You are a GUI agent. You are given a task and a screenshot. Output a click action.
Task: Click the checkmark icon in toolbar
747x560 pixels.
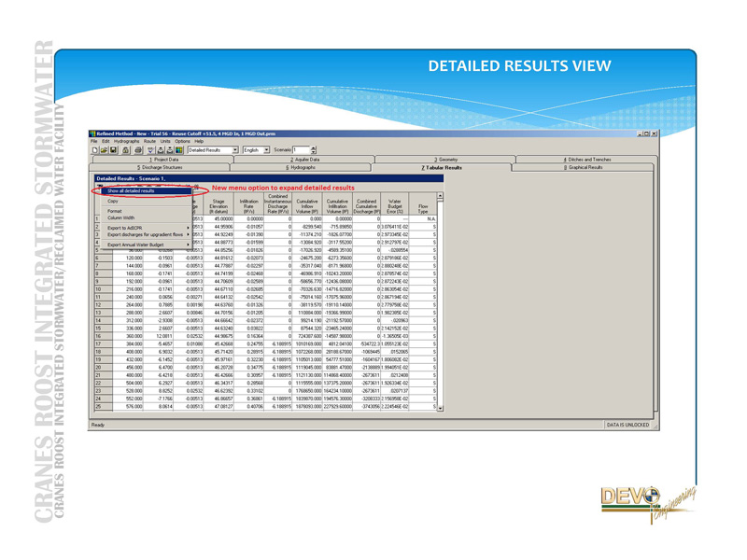click(x=151, y=150)
